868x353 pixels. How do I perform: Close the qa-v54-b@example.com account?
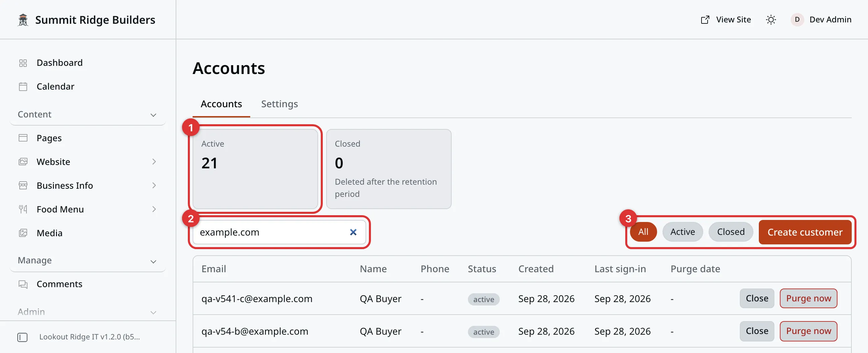(757, 331)
